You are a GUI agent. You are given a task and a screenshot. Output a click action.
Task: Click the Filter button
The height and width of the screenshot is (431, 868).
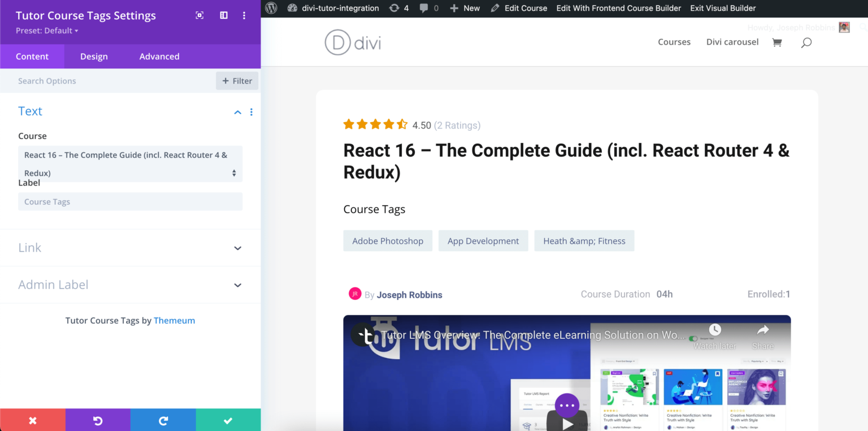coord(237,81)
